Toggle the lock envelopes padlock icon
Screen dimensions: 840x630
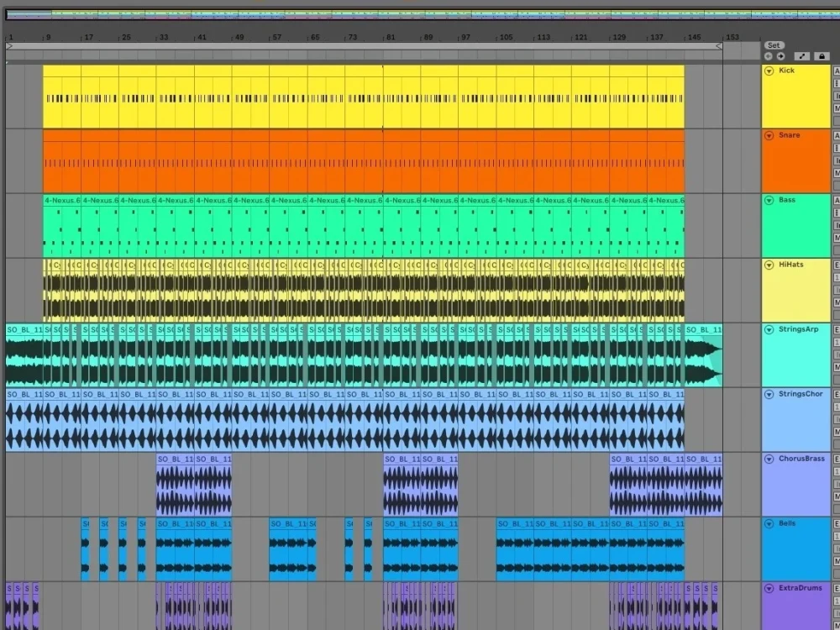822,56
